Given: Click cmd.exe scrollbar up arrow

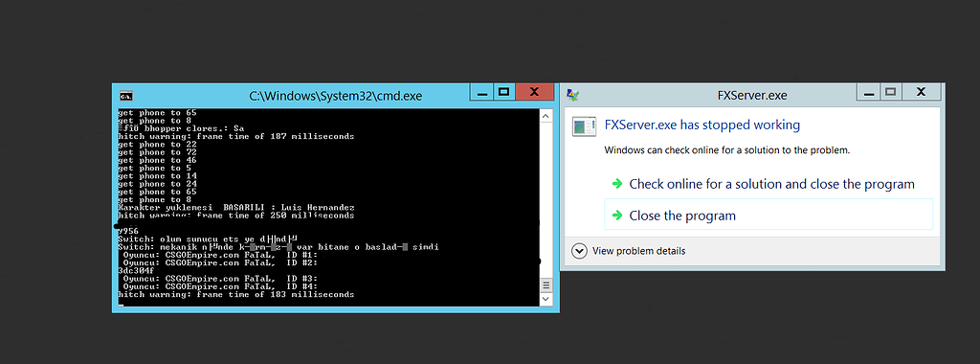Looking at the screenshot, I should 546,116.
